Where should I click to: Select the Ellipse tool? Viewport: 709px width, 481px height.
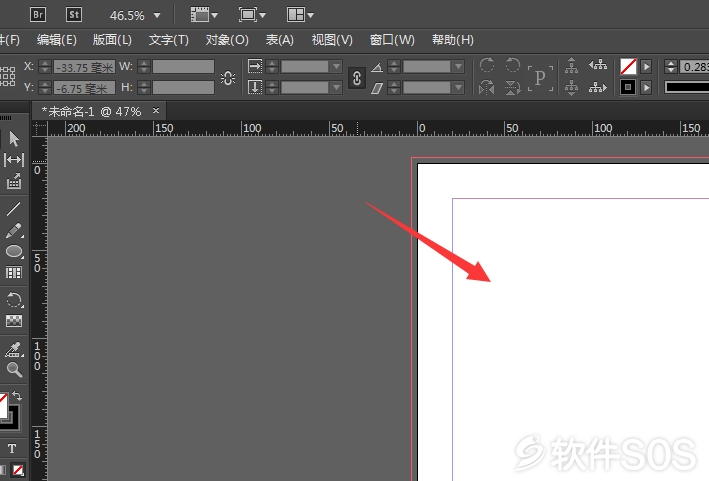point(14,251)
